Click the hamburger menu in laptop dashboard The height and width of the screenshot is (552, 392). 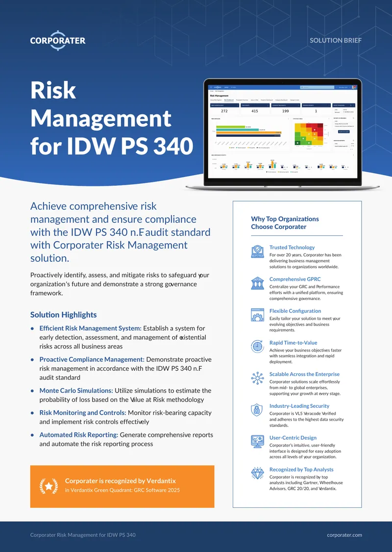(x=211, y=87)
